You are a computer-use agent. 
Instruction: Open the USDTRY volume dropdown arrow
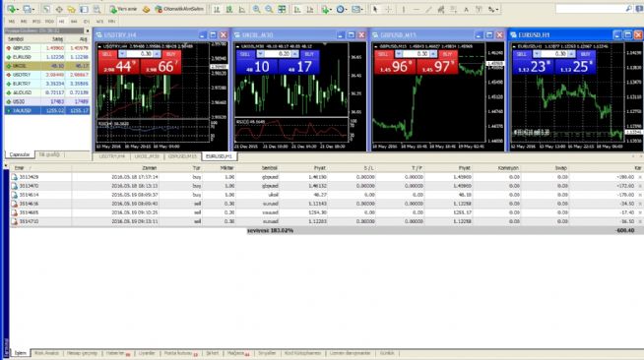coord(122,54)
